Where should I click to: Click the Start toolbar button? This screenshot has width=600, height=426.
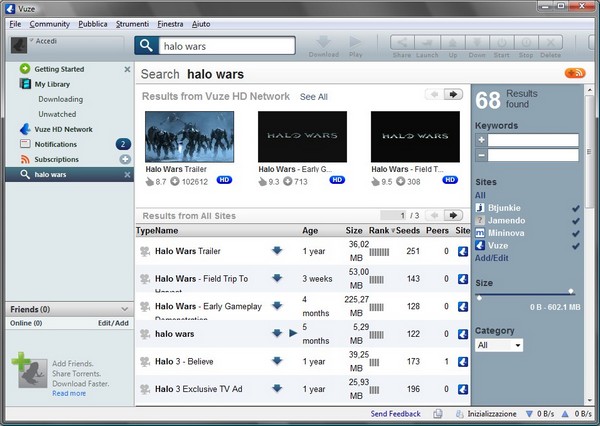coord(501,42)
